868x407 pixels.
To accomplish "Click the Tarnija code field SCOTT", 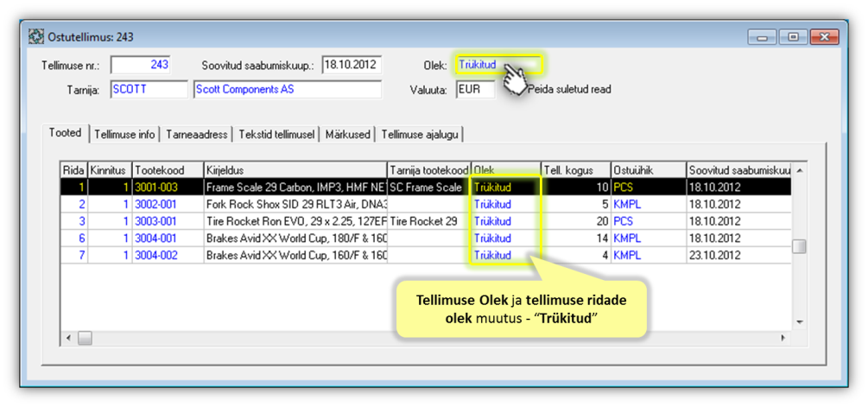I will coord(149,90).
